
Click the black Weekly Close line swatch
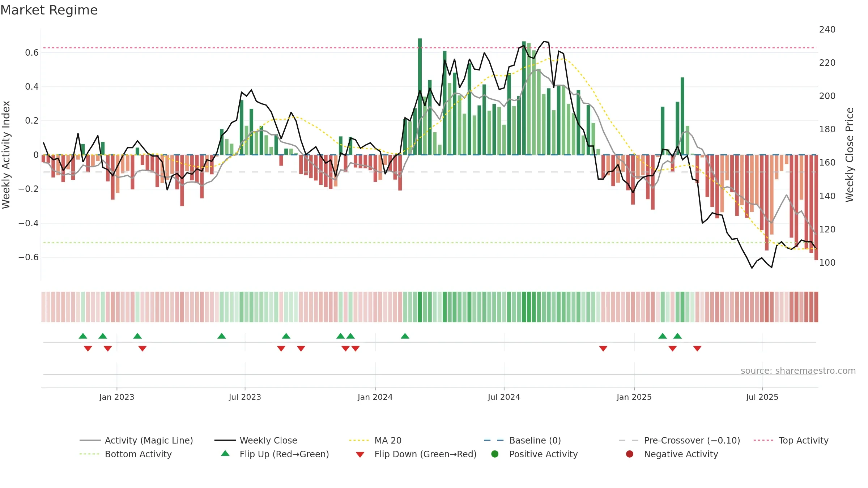(x=225, y=440)
